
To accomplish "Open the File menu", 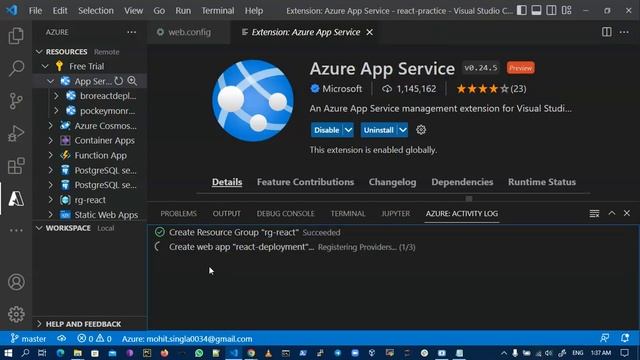I will point(35,11).
